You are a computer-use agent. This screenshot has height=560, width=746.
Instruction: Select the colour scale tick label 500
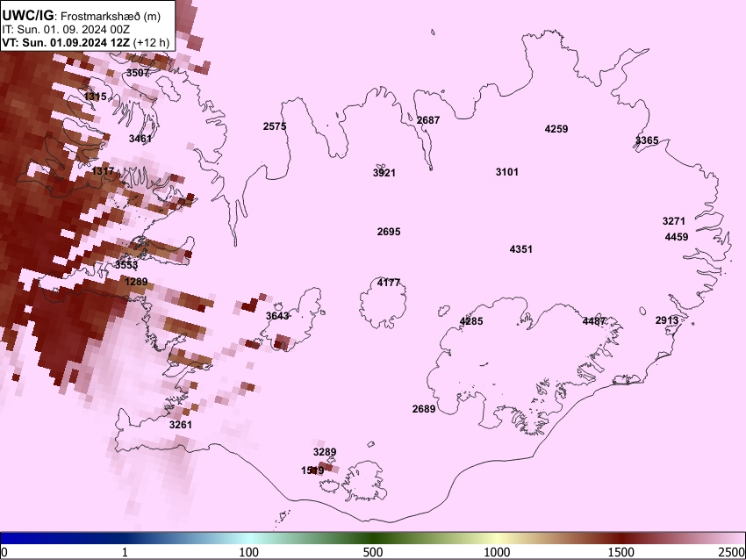point(373,552)
